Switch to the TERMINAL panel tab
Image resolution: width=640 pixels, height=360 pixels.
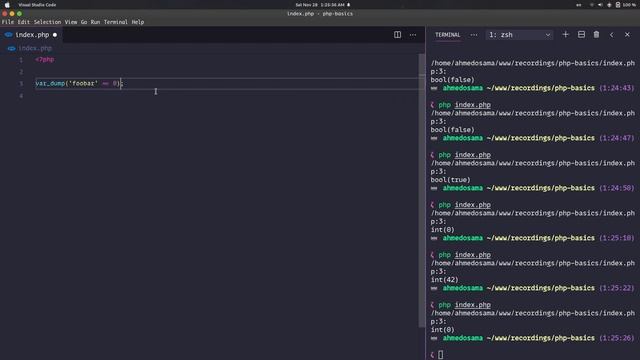(x=447, y=35)
